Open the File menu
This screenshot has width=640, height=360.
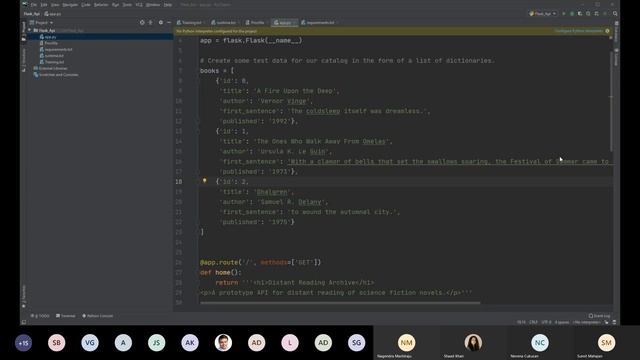(34, 4)
